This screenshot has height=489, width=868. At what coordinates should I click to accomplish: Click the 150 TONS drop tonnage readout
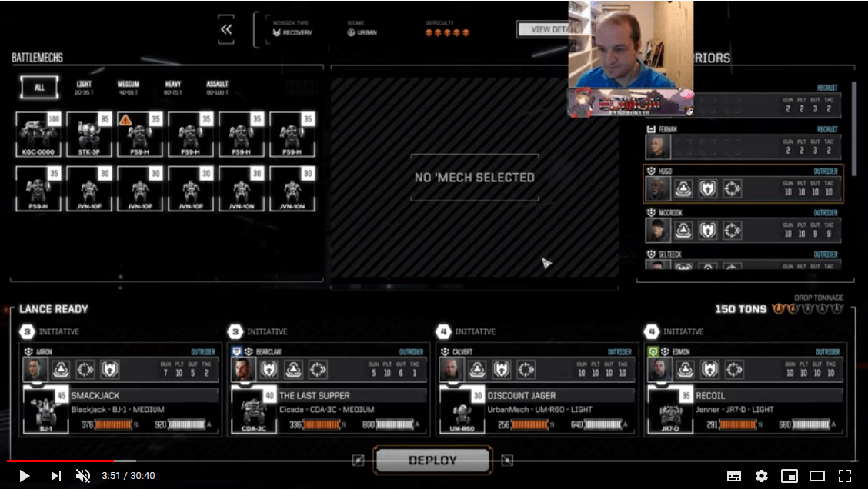pyautogui.click(x=741, y=309)
